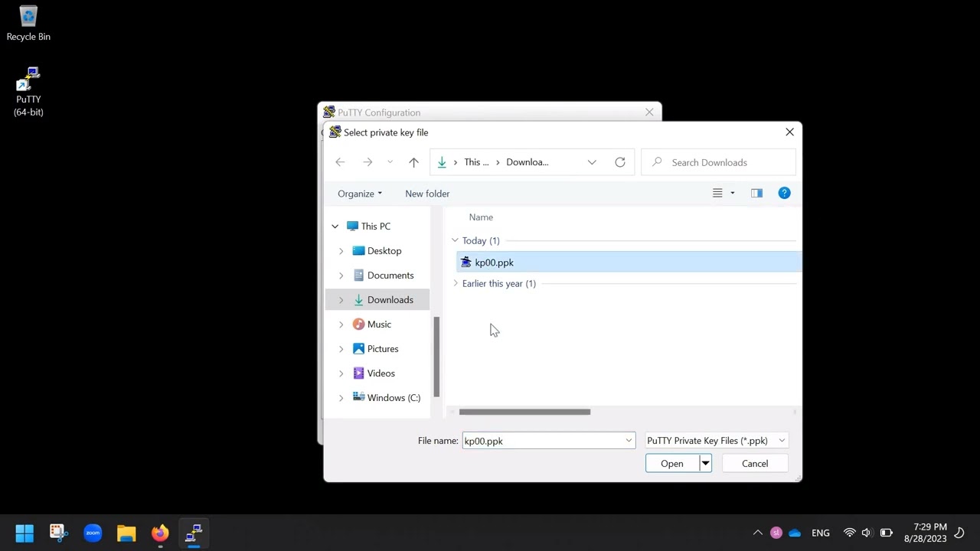Open File Explorer from the taskbar
980x551 pixels.
pyautogui.click(x=126, y=533)
